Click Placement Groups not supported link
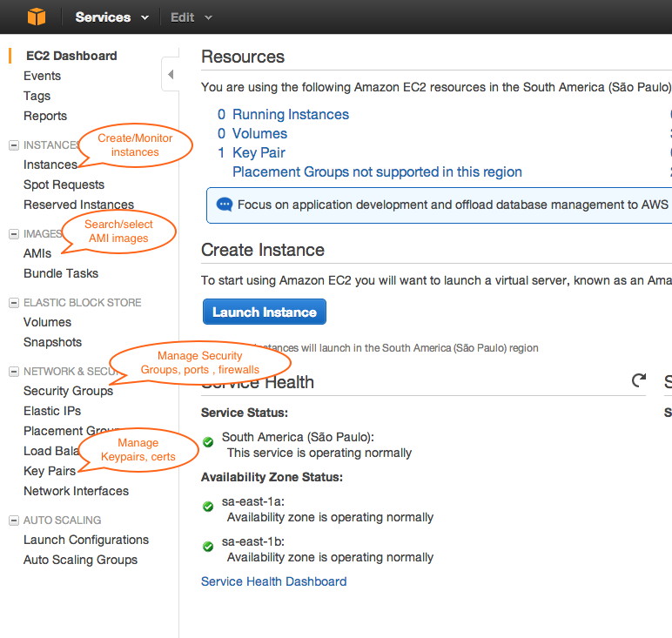The width and height of the screenshot is (672, 638). click(x=377, y=171)
